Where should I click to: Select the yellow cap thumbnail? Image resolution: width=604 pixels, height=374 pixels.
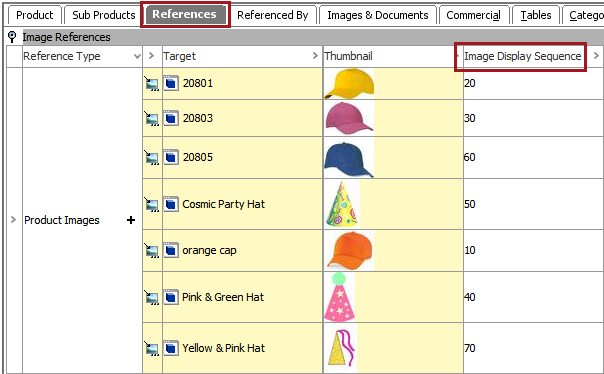coord(349,84)
